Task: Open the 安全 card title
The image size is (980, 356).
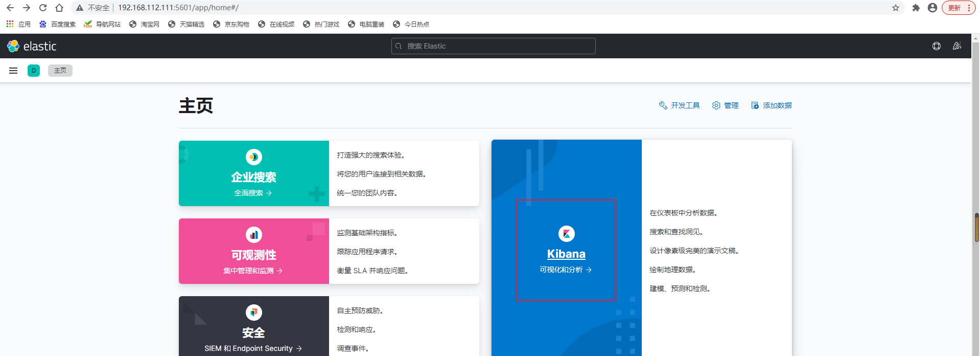Action: (x=254, y=333)
